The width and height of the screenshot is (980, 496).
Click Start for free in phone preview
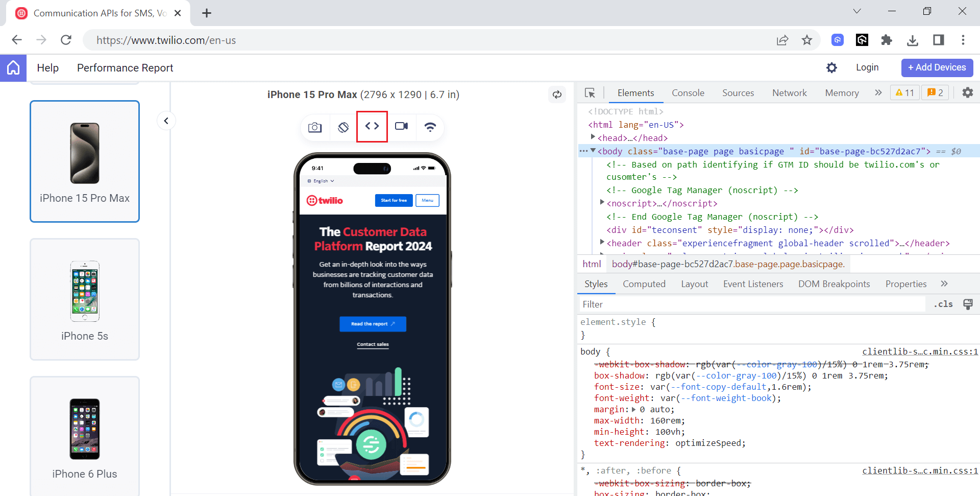pos(394,200)
